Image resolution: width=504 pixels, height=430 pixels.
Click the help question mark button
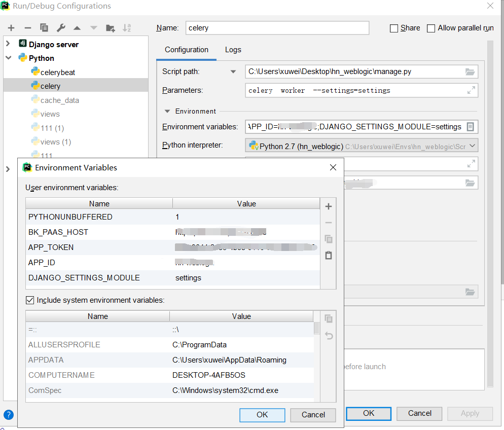[x=9, y=415]
